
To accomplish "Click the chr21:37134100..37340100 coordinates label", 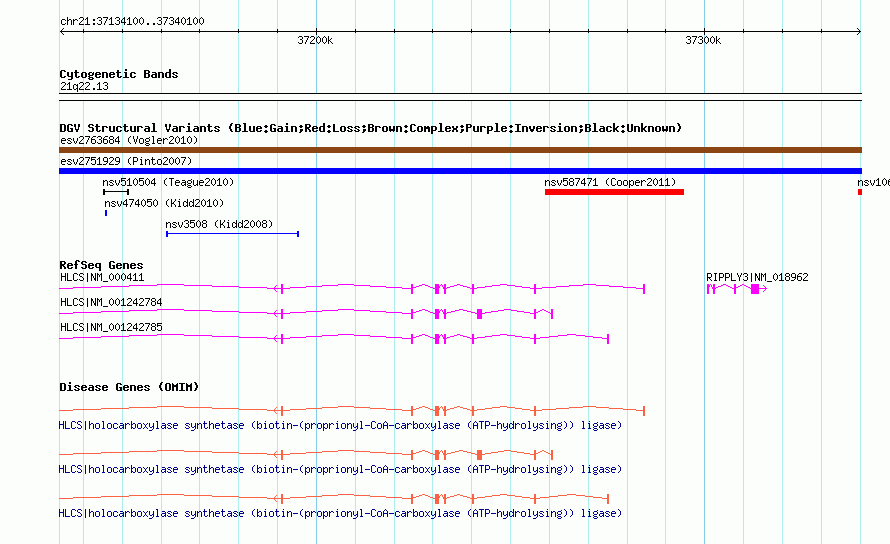I will [132, 22].
